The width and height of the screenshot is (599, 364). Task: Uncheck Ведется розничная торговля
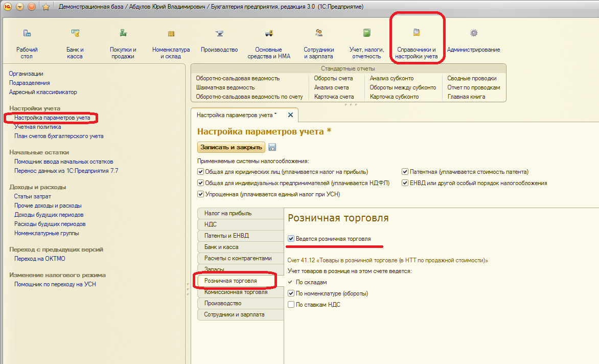point(291,239)
